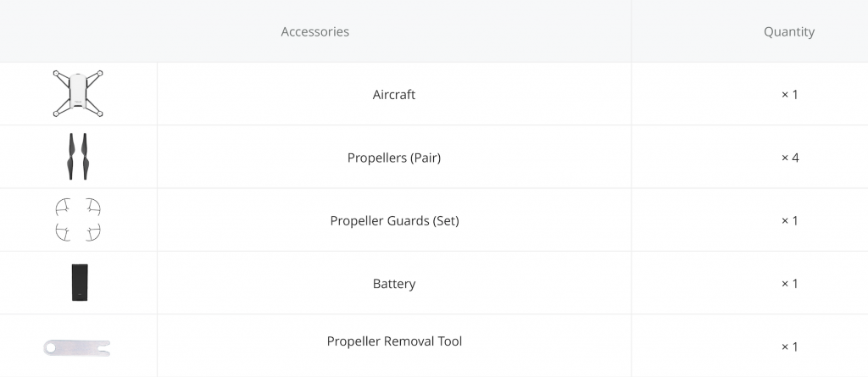The image size is (868, 377).
Task: Click the propeller removal tool image
Action: coord(77,347)
